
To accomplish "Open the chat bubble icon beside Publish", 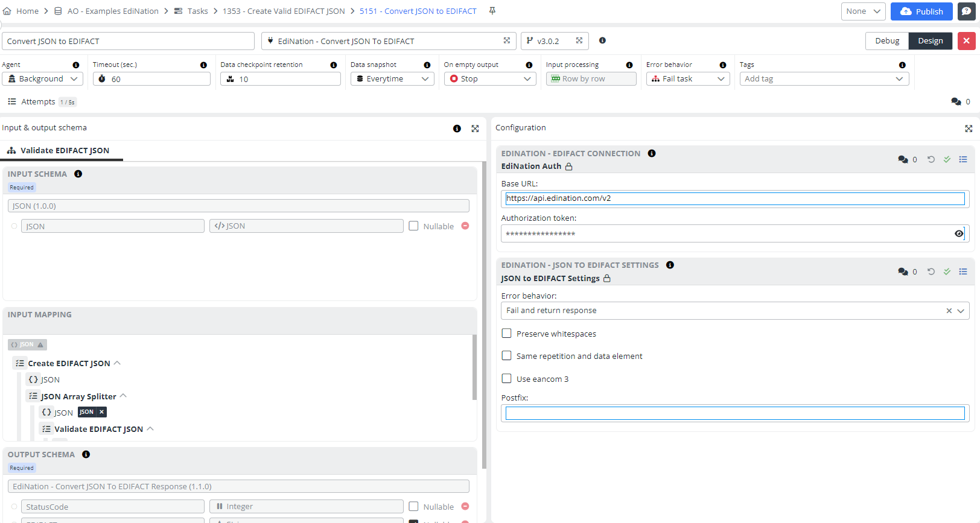I will (x=966, y=11).
